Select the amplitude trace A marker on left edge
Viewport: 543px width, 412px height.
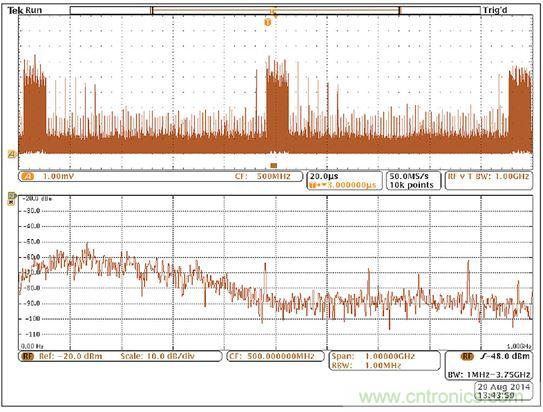point(12,154)
